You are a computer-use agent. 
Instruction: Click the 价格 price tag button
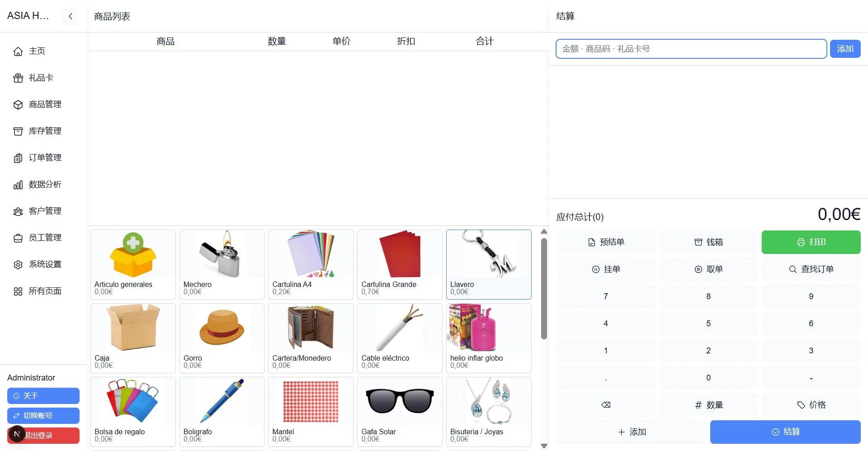pyautogui.click(x=811, y=405)
